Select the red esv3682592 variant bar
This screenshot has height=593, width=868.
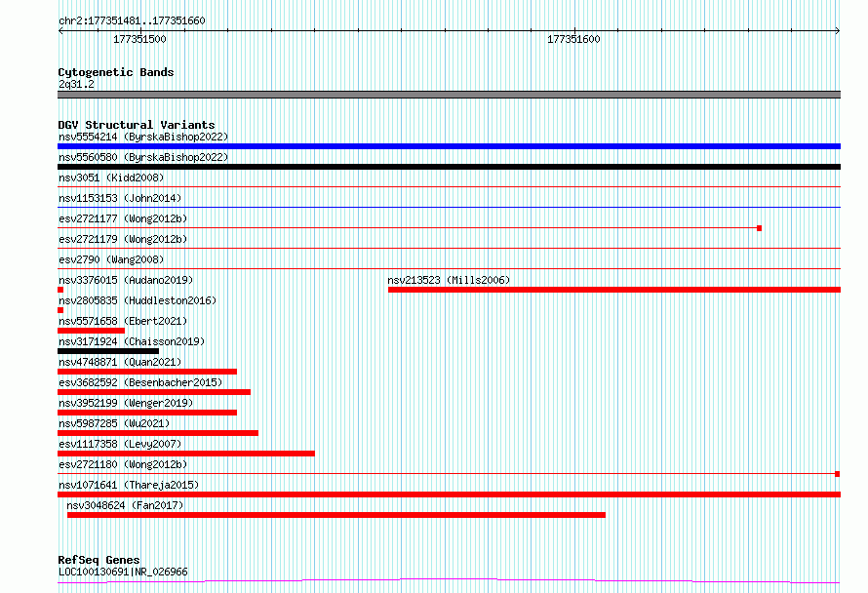click(x=154, y=392)
